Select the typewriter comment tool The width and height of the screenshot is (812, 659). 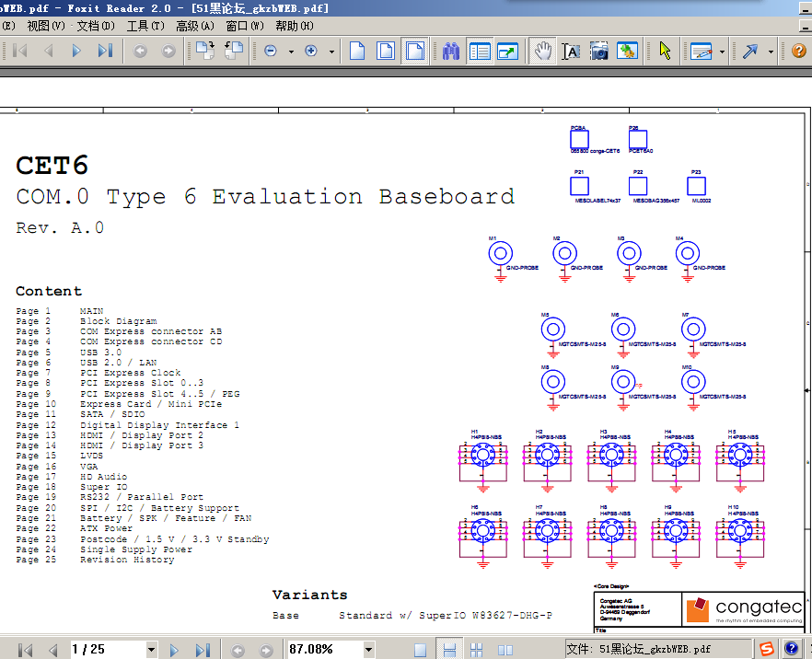[702, 51]
